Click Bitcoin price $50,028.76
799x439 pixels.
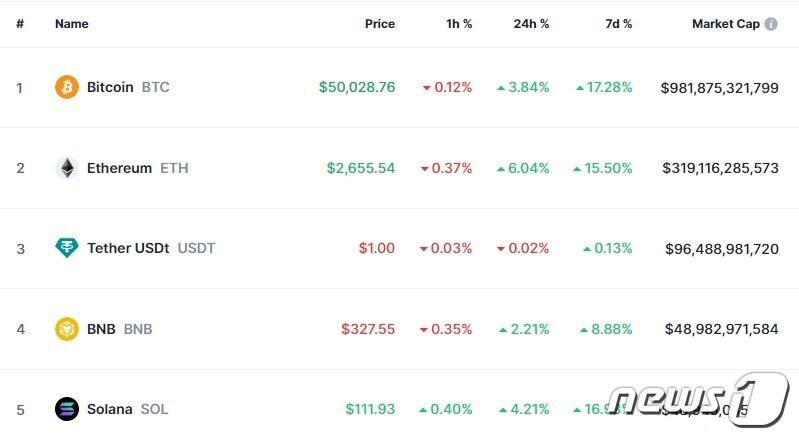357,87
